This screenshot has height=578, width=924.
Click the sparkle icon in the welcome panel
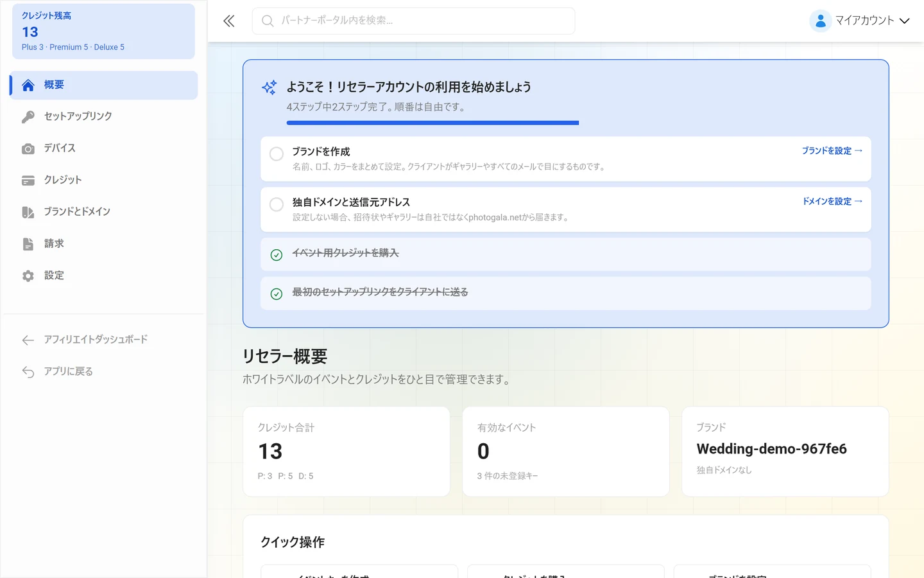pos(269,87)
